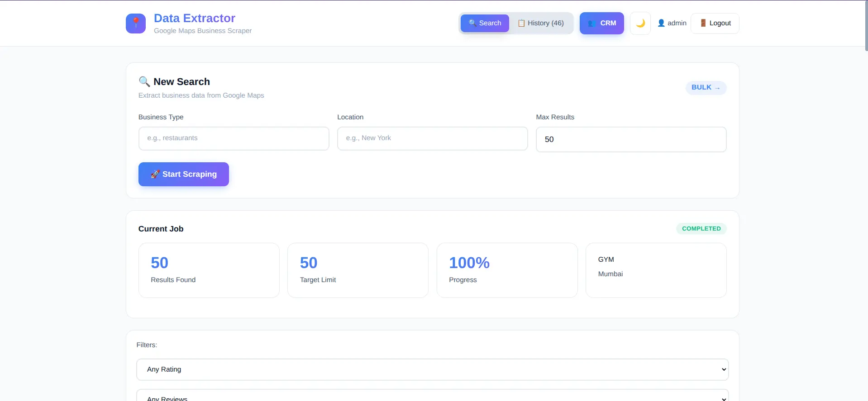Viewport: 868px width, 401px height.
Task: Switch to the Search tab
Action: click(x=485, y=23)
